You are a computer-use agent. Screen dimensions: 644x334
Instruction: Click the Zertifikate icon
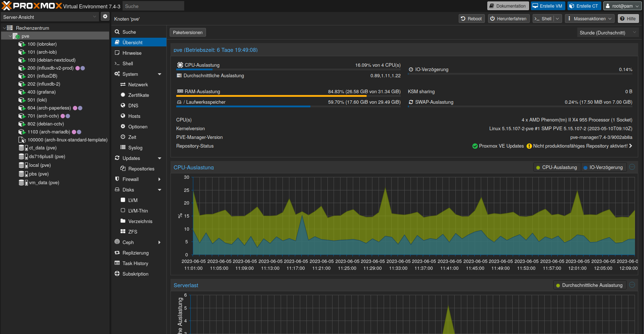pyautogui.click(x=123, y=95)
